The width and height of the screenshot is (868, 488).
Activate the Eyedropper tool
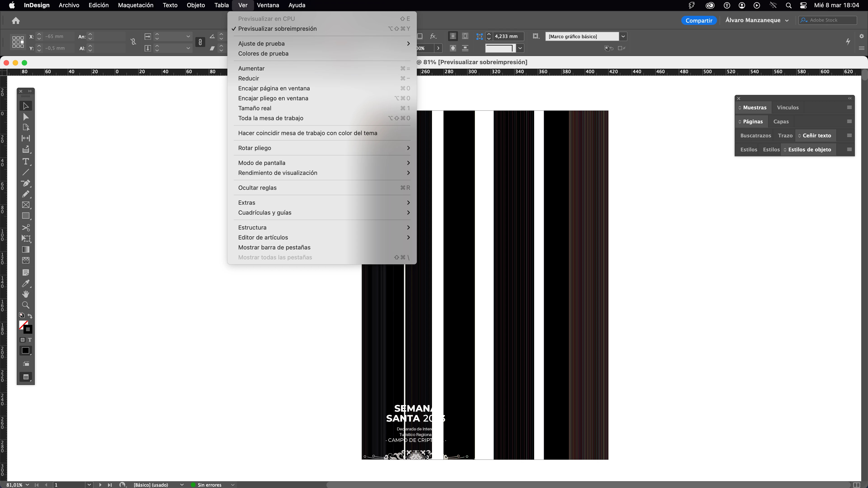click(26, 283)
